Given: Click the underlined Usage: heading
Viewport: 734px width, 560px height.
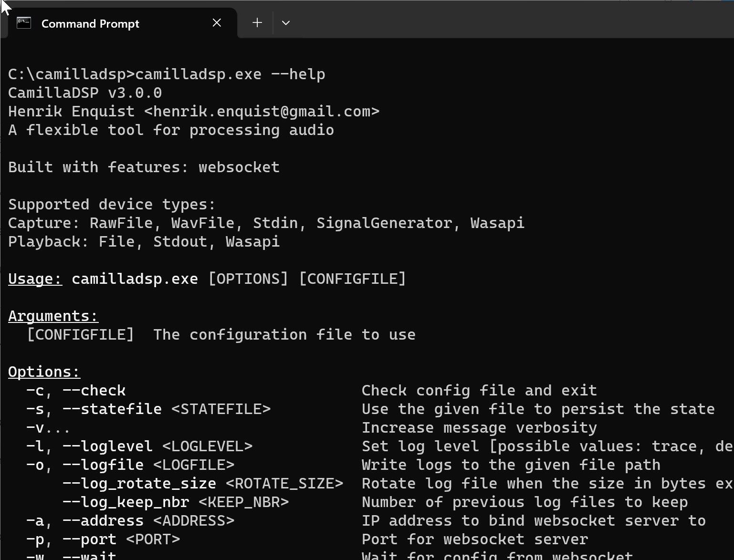Looking at the screenshot, I should click(x=35, y=279).
